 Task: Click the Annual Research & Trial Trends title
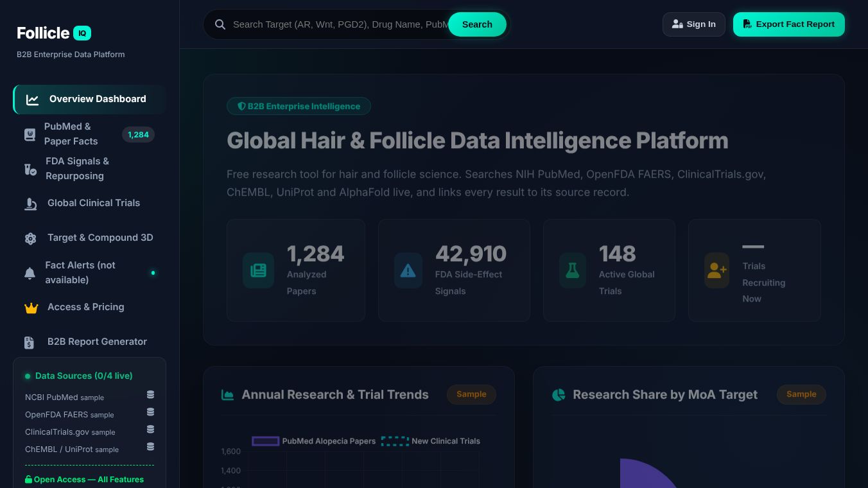pyautogui.click(x=335, y=395)
